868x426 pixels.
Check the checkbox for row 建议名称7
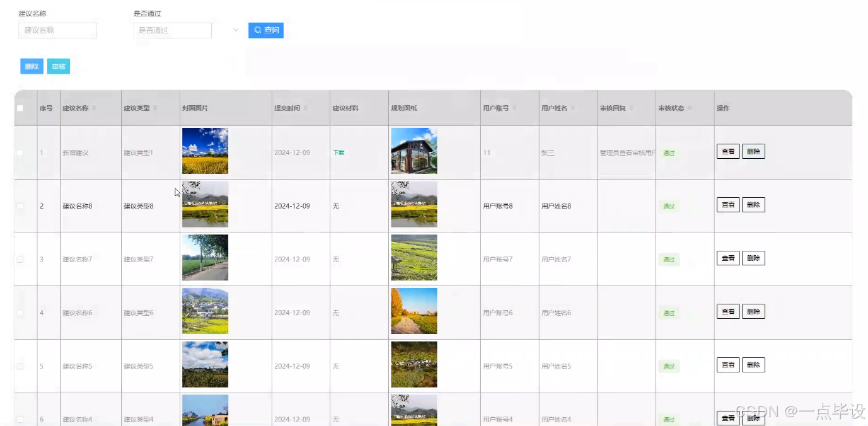20,260
